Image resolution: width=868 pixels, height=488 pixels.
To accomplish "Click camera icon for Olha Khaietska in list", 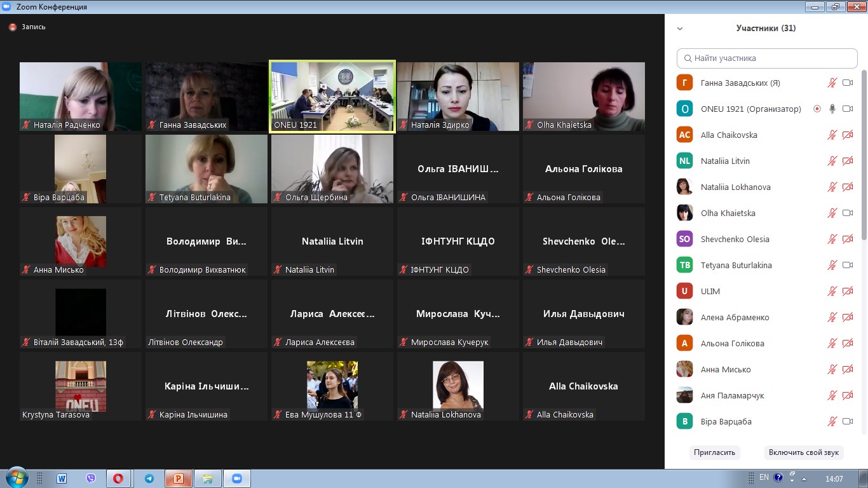I will click(848, 213).
